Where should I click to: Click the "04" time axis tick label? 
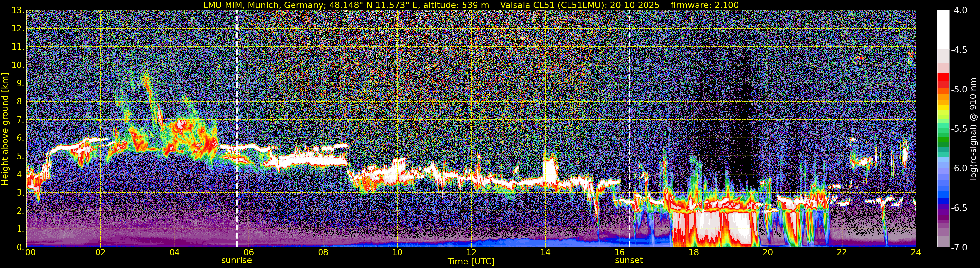click(x=175, y=252)
